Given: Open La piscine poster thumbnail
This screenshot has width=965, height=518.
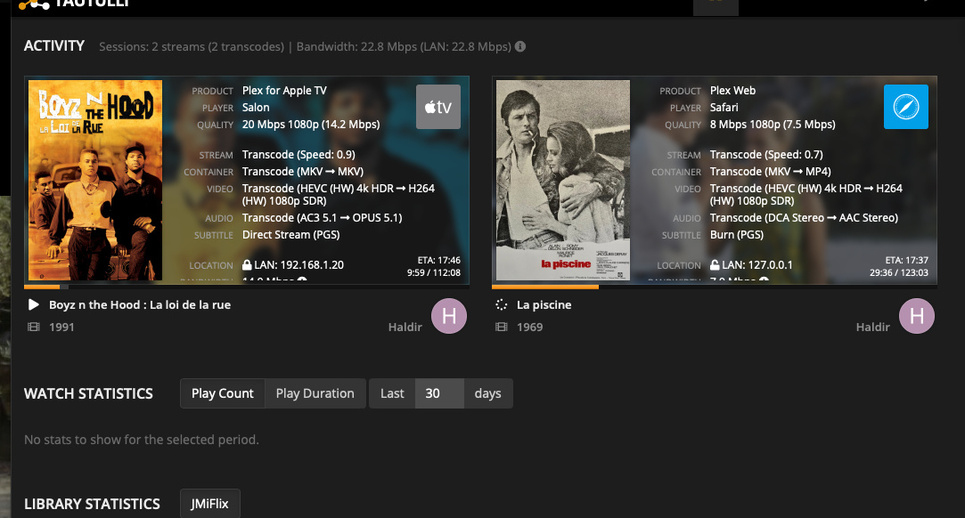Looking at the screenshot, I should click(x=563, y=180).
